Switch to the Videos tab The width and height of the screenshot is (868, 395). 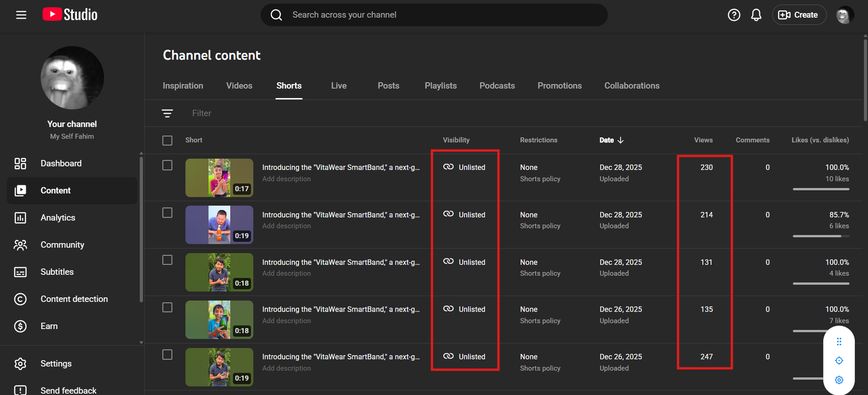239,86
